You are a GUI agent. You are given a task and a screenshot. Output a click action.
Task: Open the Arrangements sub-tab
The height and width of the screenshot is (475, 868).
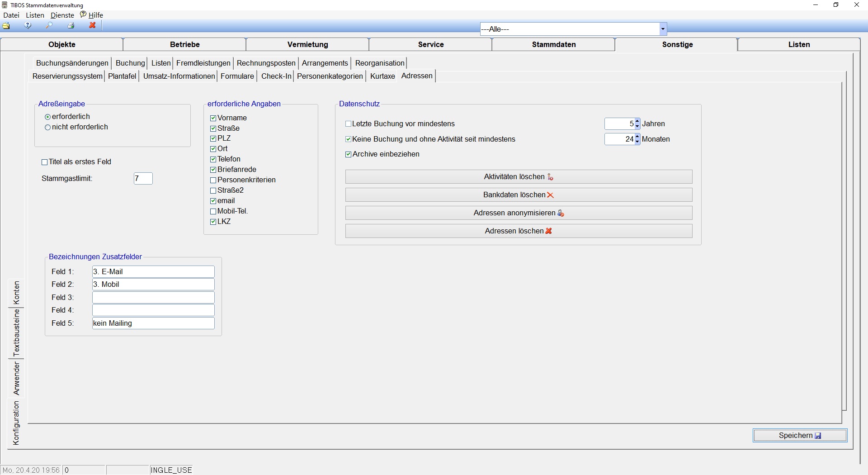coord(325,63)
